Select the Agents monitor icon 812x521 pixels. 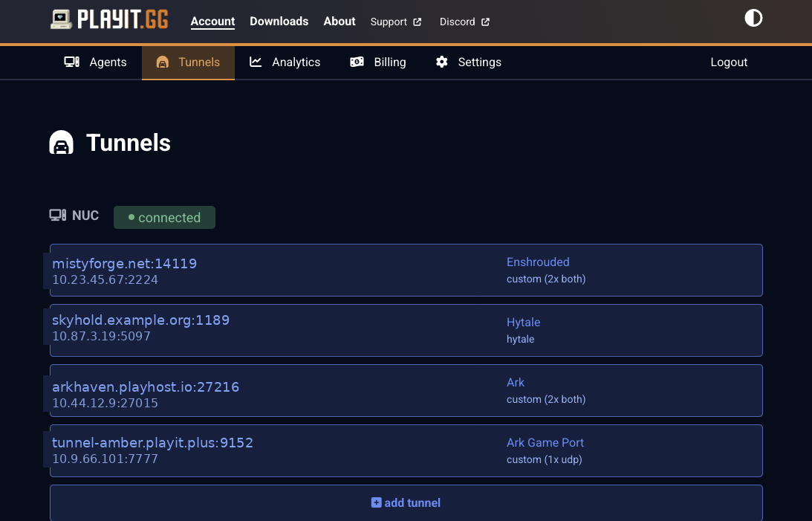71,62
